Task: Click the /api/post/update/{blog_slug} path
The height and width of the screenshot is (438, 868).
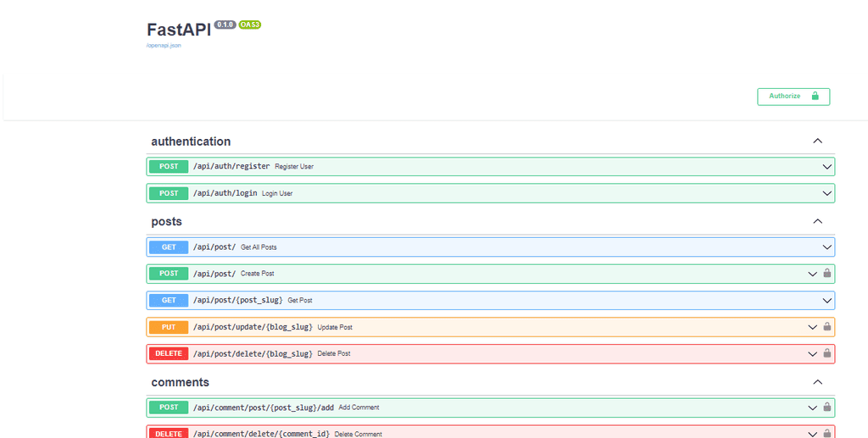Action: click(253, 327)
